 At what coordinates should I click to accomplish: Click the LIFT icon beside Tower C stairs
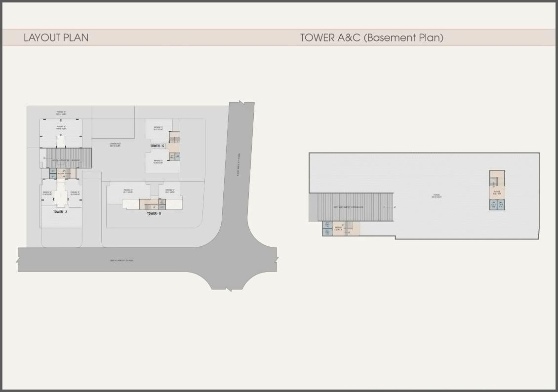(177, 156)
